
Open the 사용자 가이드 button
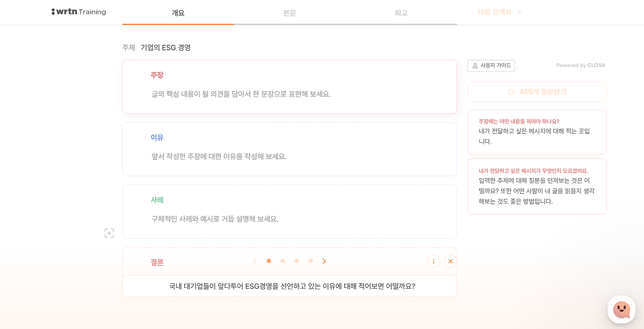(x=491, y=65)
